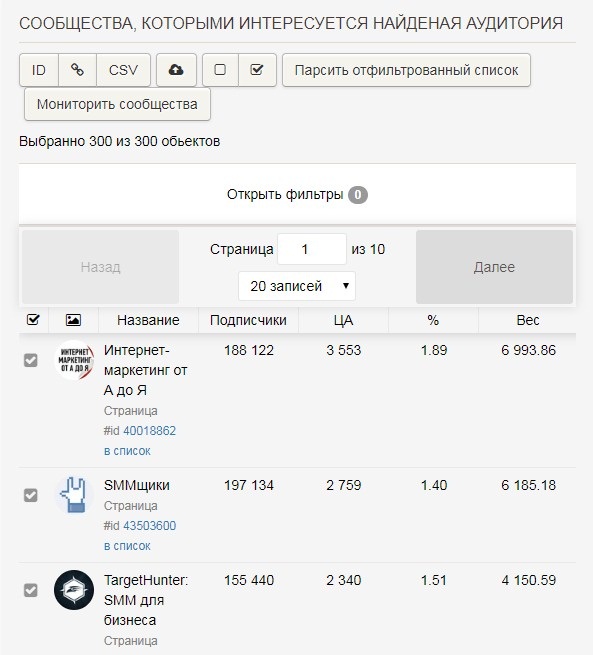Click percent value 1.51
This screenshot has height=655, width=593.
(x=434, y=580)
